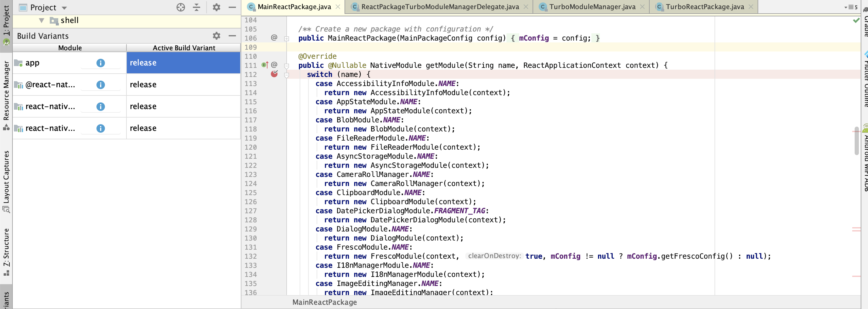Click the Active Build Variant column header
The image size is (868, 309).
pyautogui.click(x=184, y=48)
